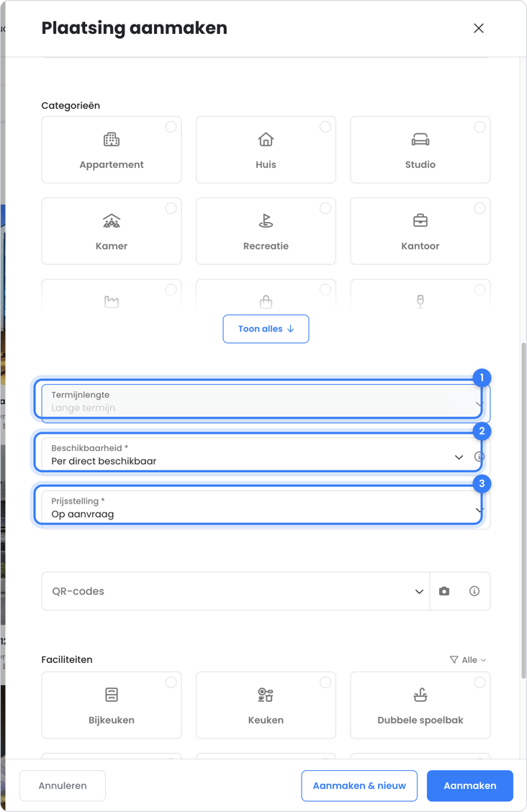Click the Recreatie golf flag icon
The width and height of the screenshot is (527, 812).
tap(266, 220)
